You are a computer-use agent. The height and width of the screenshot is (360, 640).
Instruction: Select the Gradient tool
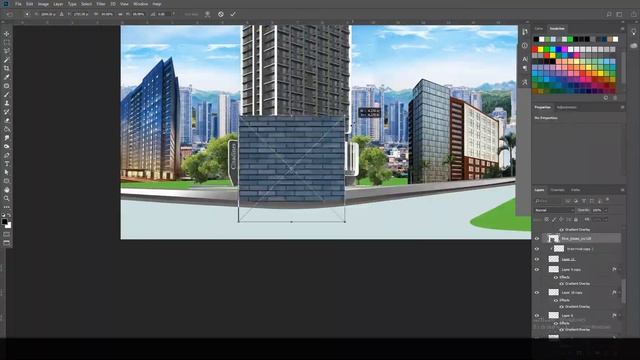tap(7, 129)
